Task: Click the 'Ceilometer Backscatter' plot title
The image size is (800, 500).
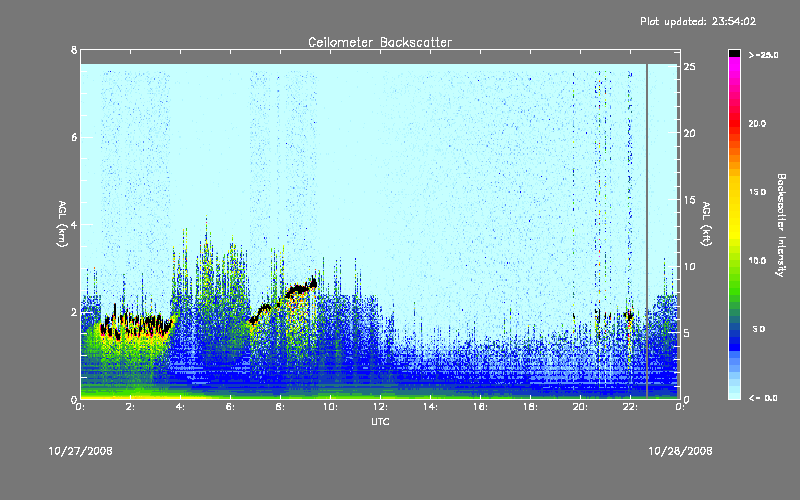Action: (x=380, y=42)
